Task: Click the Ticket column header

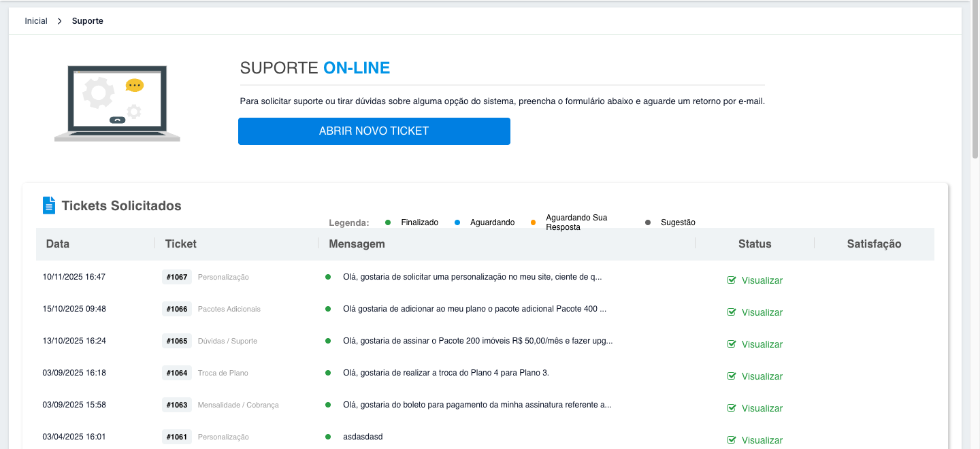Action: tap(181, 244)
